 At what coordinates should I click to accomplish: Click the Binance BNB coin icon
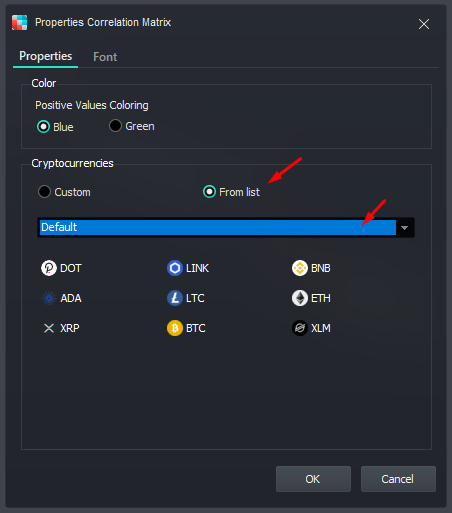tap(300, 268)
